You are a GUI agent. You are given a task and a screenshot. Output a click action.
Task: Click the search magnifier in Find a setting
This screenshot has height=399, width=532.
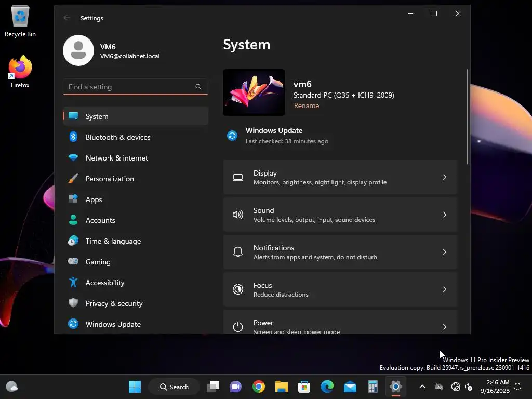click(x=198, y=87)
